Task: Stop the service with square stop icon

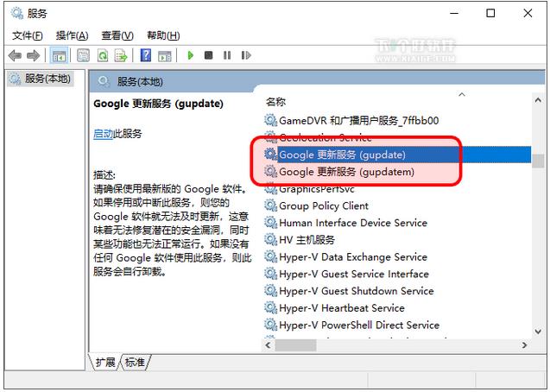Action: (209, 55)
